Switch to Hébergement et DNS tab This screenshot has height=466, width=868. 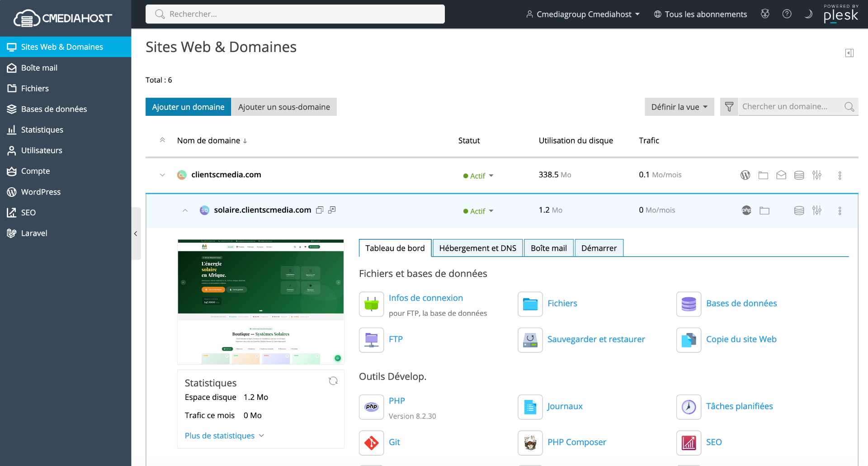pos(477,248)
